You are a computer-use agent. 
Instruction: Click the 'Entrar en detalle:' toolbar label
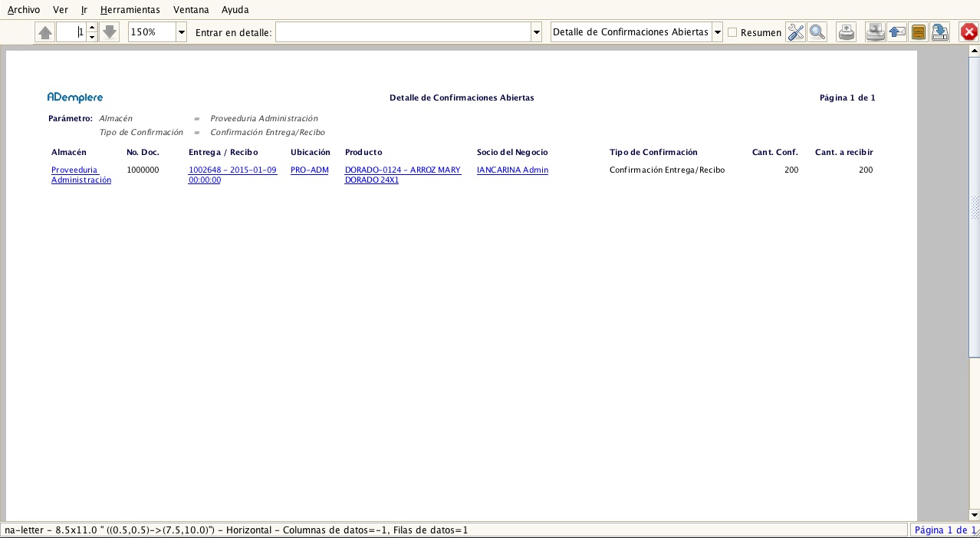click(234, 32)
